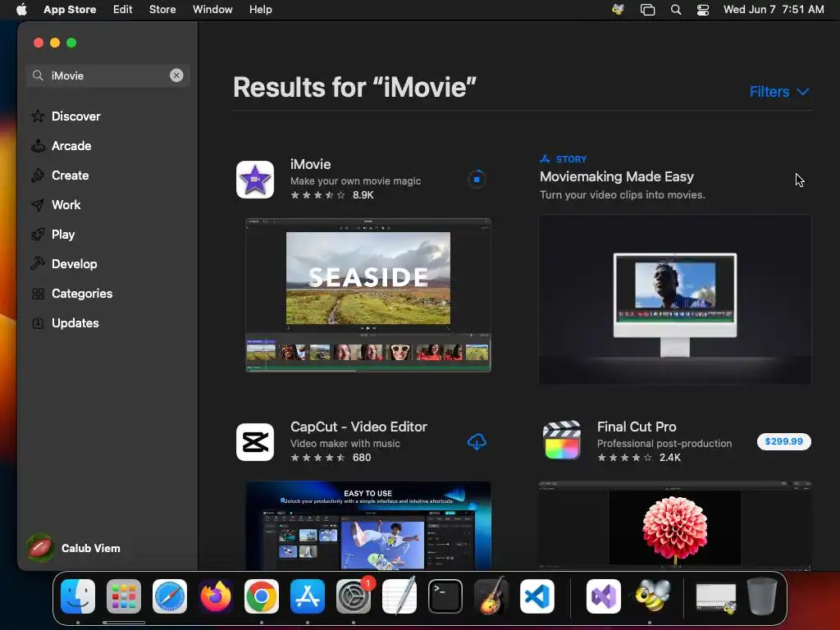This screenshot has width=840, height=630.
Task: Launch Safari from the Dock
Action: [170, 596]
